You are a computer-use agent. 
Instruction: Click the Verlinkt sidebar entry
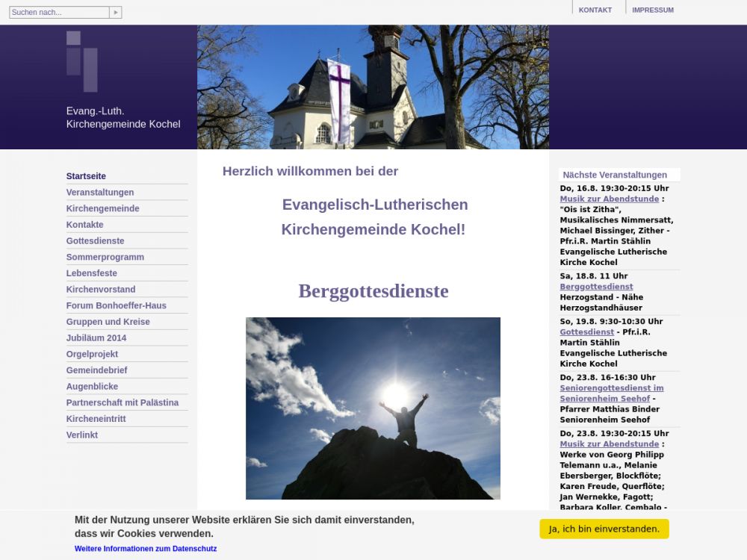click(x=82, y=435)
